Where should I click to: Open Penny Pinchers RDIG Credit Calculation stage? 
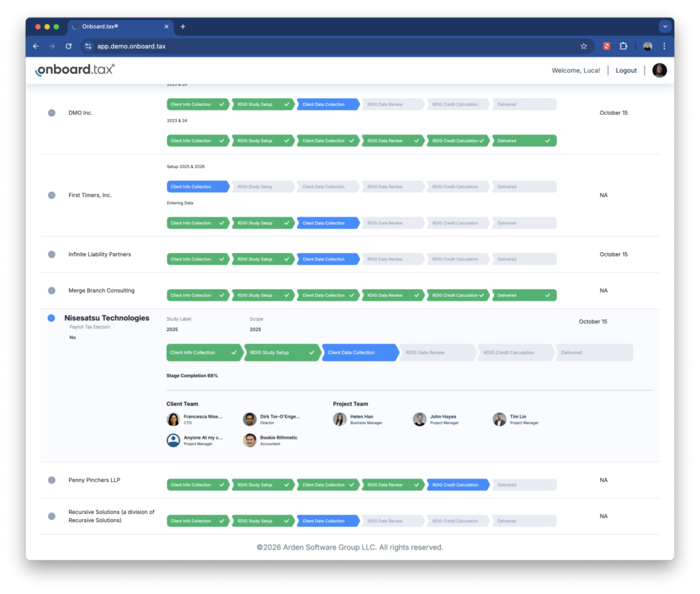click(x=458, y=485)
